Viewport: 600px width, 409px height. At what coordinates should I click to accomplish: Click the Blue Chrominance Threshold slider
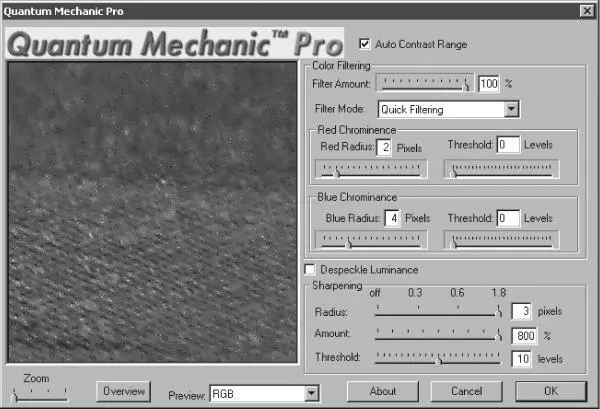[501, 240]
